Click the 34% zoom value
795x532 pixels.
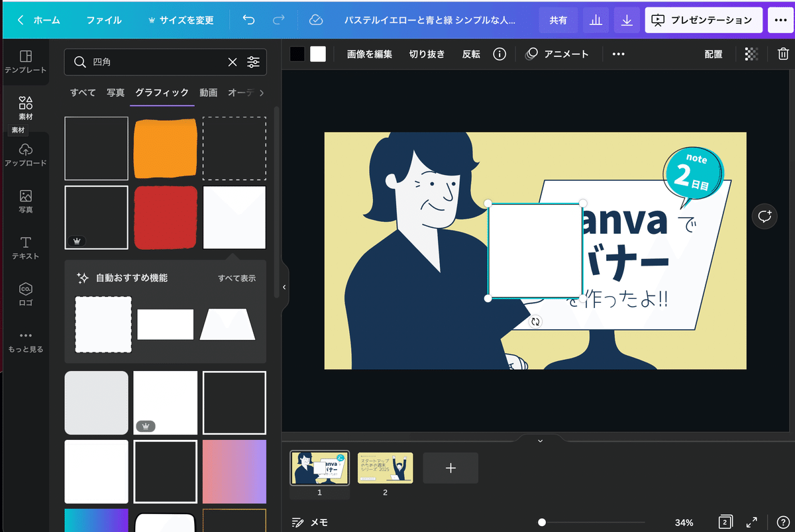[684, 523]
